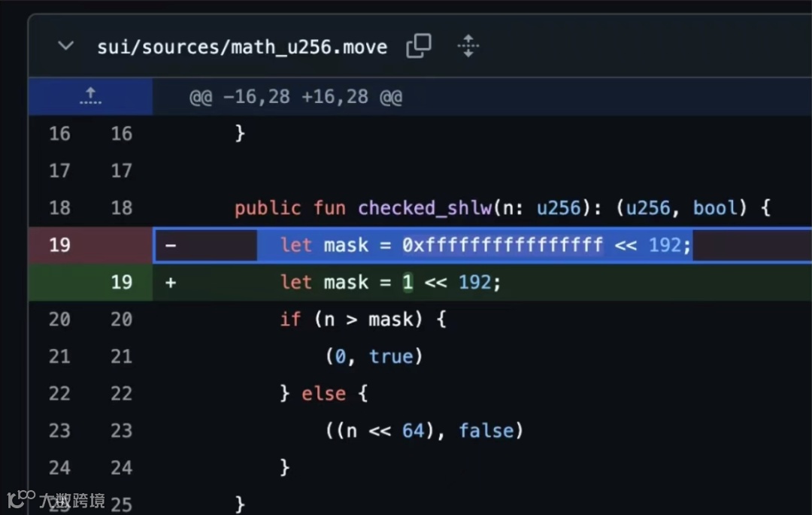Select hunk header @@ -16,28 +16,28 @@

tap(295, 97)
